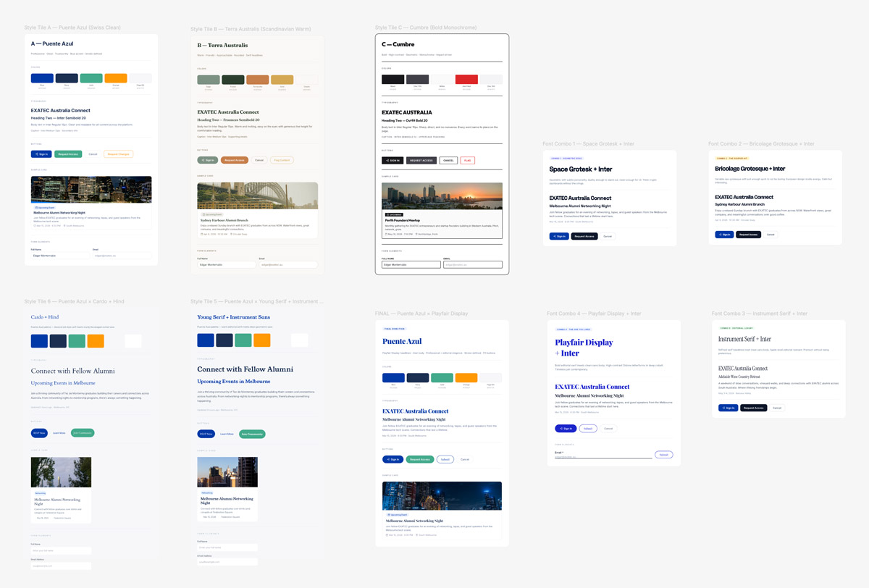Click Learn More link in Style Tile 5
The height and width of the screenshot is (588, 869).
click(227, 434)
